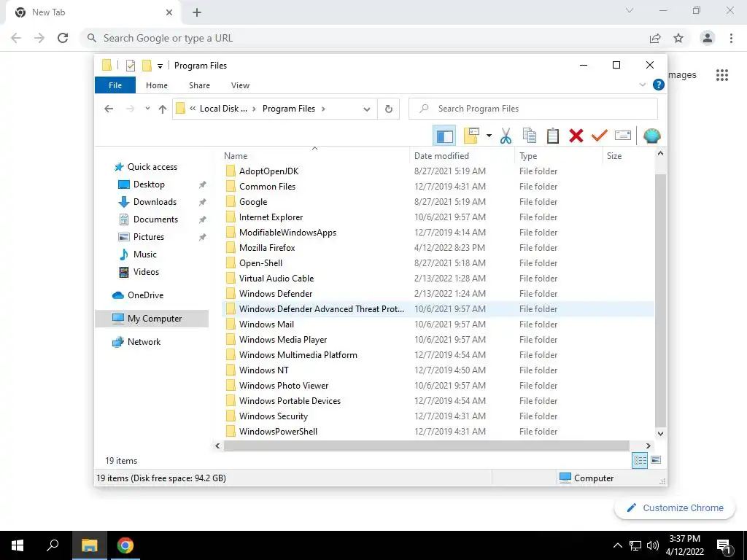Open the Share ribbon tab

pos(199,85)
